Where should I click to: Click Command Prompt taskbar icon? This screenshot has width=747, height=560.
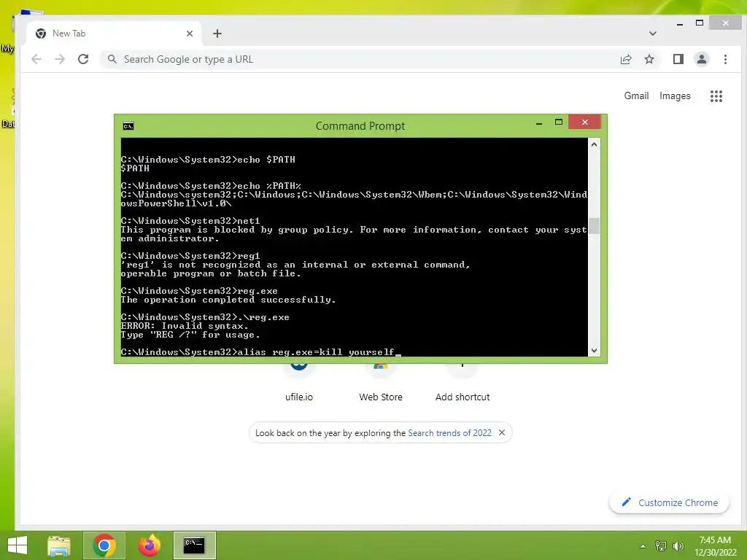click(x=194, y=545)
